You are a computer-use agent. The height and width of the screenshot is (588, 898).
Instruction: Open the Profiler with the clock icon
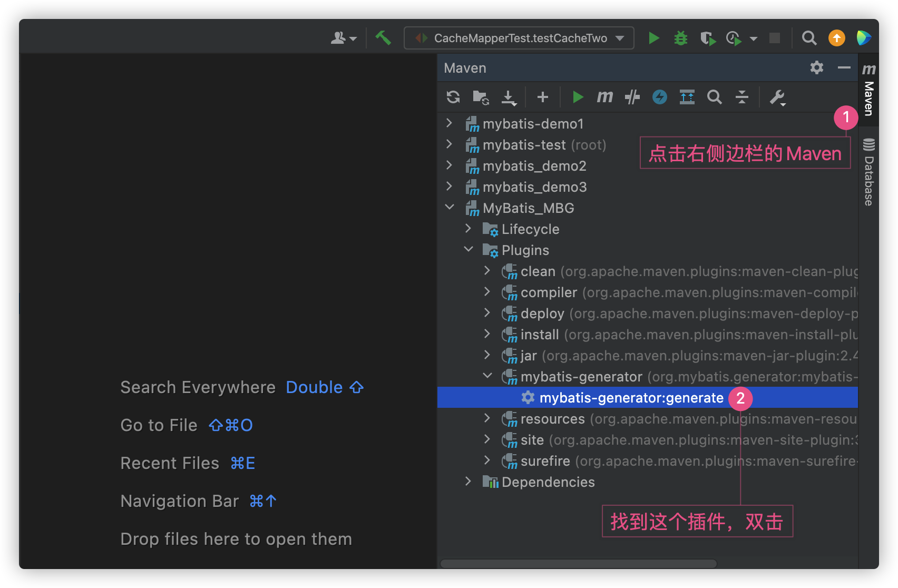coord(733,37)
